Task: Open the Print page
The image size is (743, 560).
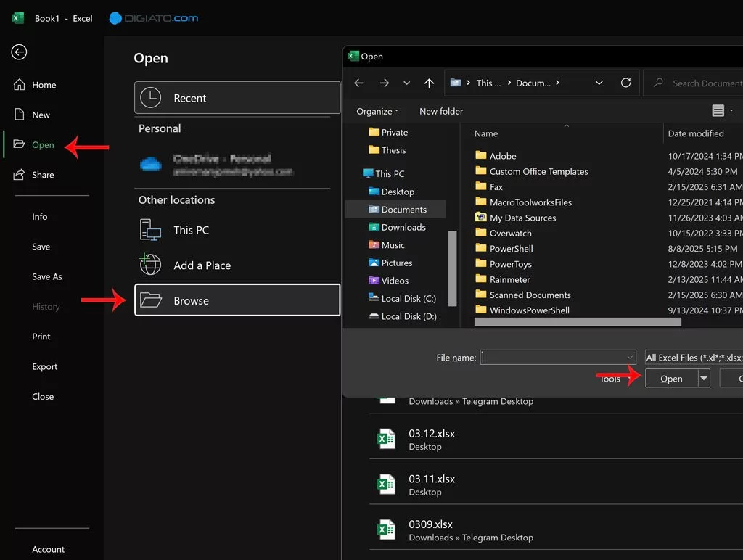Action: point(41,337)
